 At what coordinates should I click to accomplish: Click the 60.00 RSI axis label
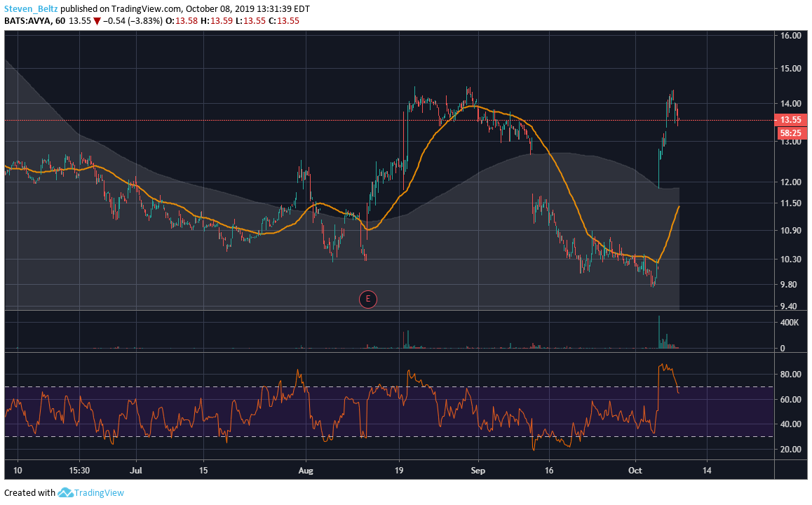pyautogui.click(x=791, y=399)
